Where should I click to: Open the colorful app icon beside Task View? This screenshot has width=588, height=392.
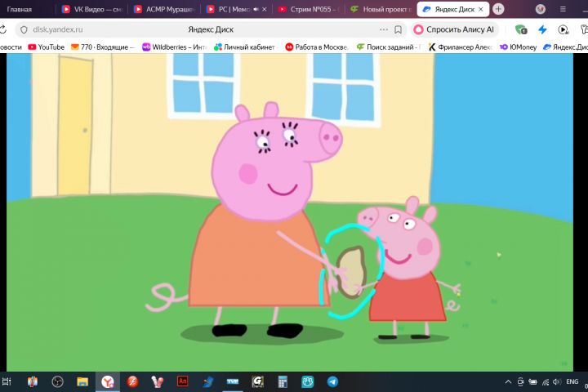pos(32,382)
